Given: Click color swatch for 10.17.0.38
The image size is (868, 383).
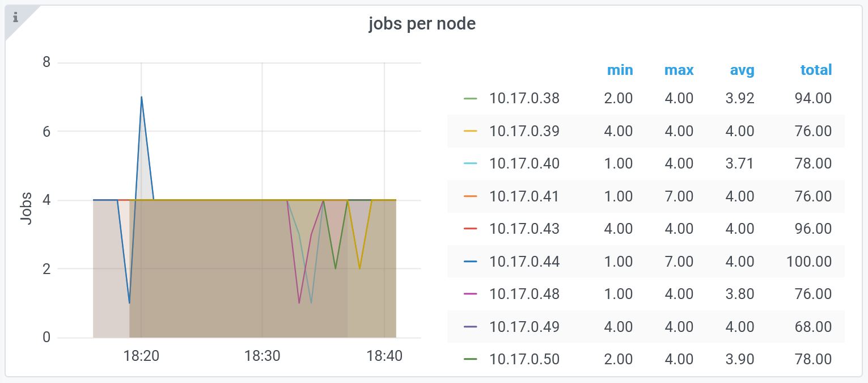Looking at the screenshot, I should (x=471, y=98).
